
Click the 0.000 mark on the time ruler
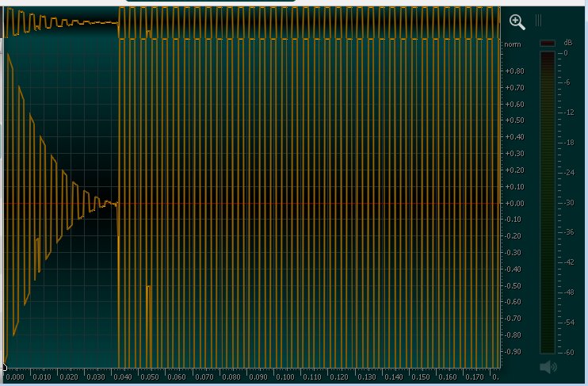[15, 376]
